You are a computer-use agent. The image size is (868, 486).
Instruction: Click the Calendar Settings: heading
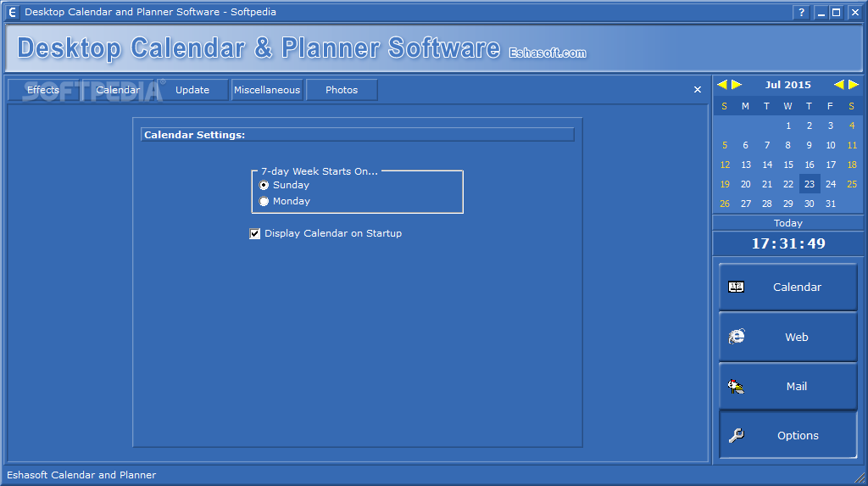click(194, 135)
